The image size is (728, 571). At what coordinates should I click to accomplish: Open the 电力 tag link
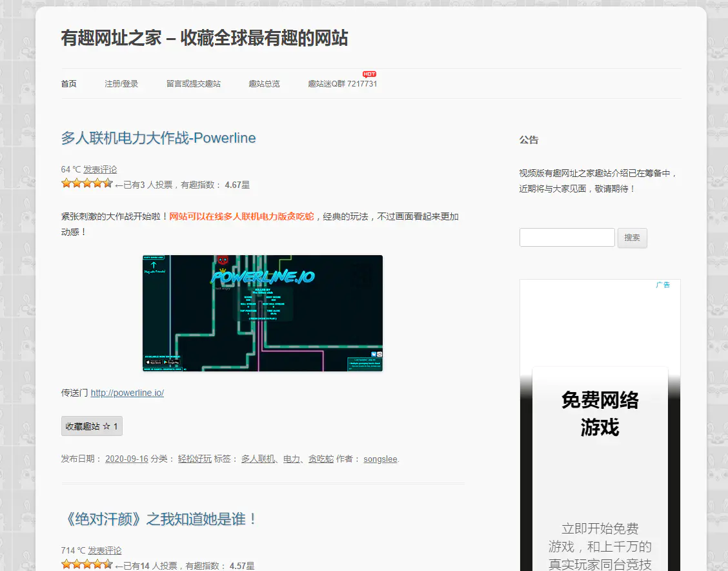coord(292,459)
